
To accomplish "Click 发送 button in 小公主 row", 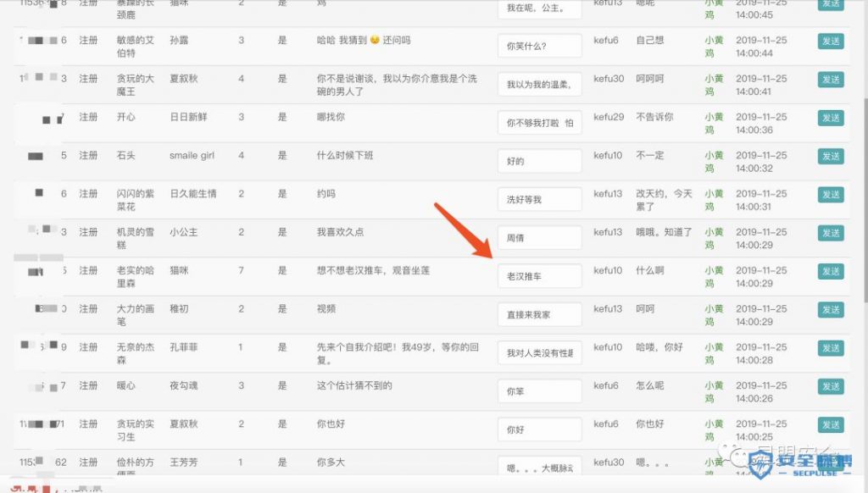I will (x=831, y=233).
